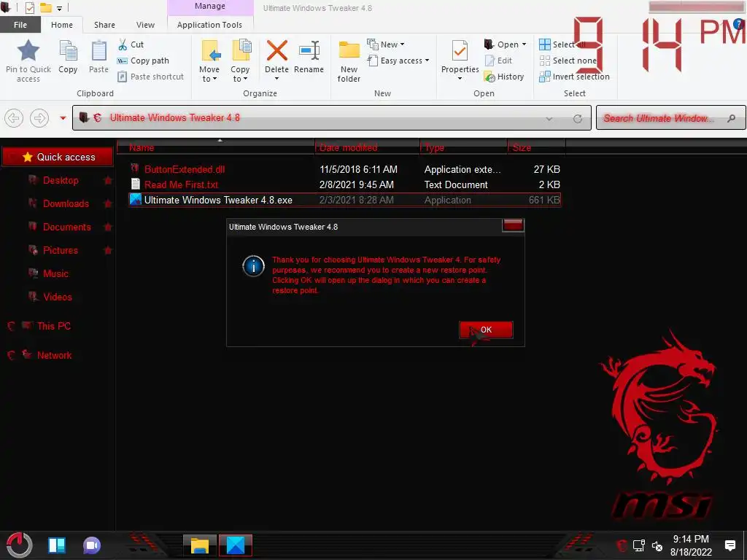Click Edit in the Open group
Image resolution: width=747 pixels, height=560 pixels.
click(498, 61)
